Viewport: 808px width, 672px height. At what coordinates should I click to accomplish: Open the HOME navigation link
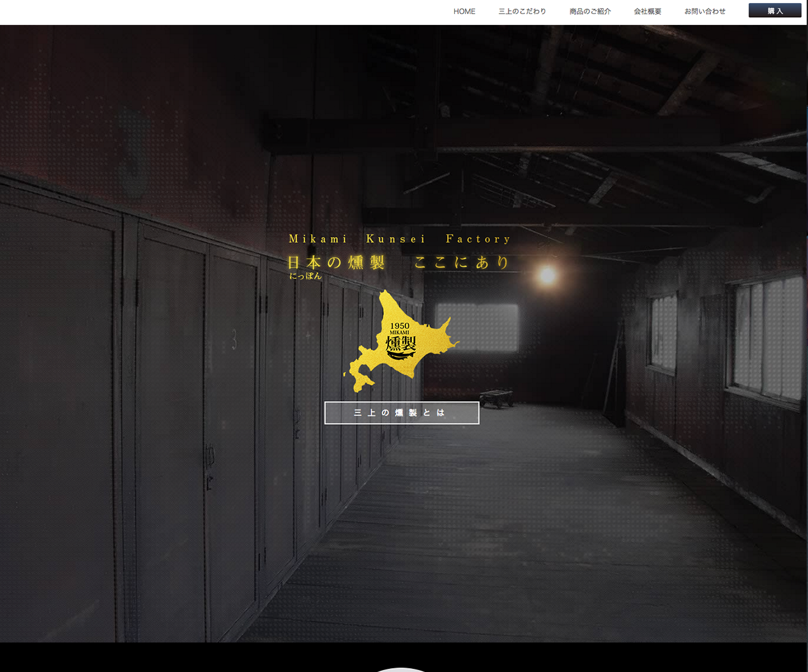[x=464, y=11]
